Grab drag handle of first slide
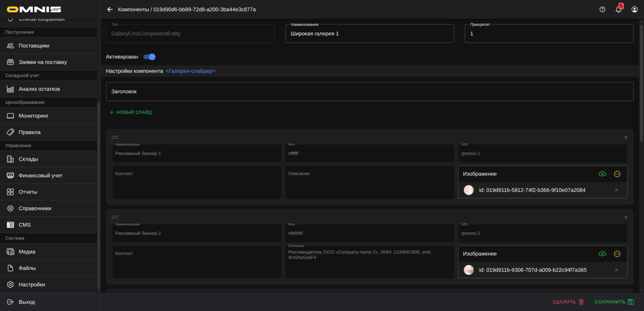644x311 pixels. tap(115, 137)
